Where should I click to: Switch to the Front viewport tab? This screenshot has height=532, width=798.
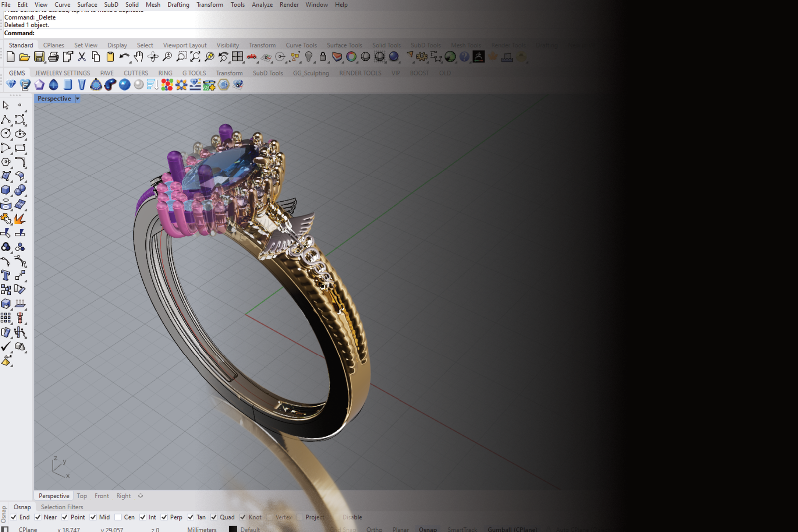102,496
